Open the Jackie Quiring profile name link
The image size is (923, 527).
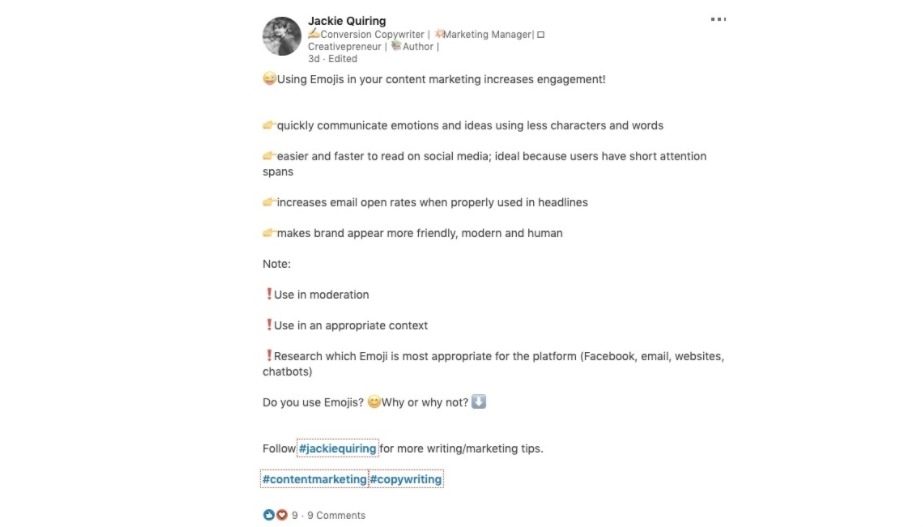click(346, 21)
